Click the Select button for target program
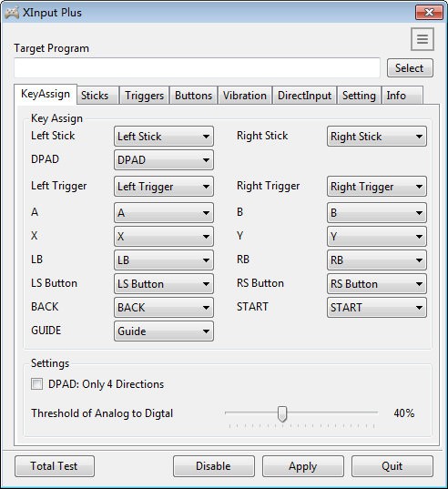 410,68
